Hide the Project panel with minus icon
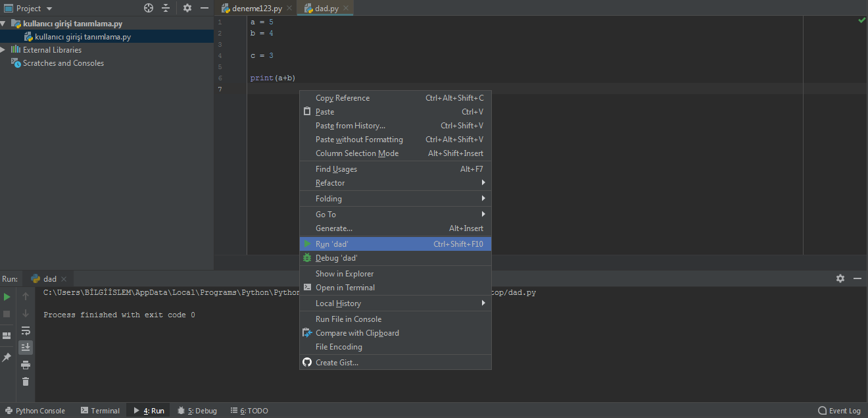868x418 pixels. coord(205,8)
